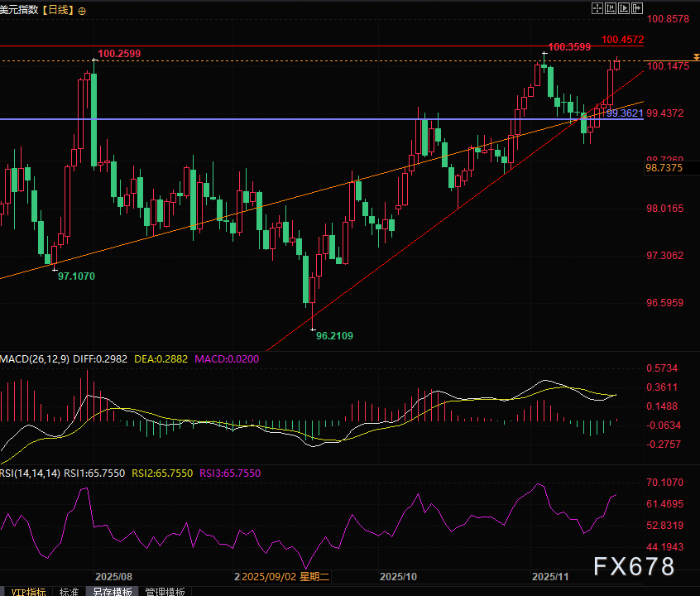The width and height of the screenshot is (700, 596).
Task: Click the 96.2109 low price marker
Action: tap(335, 336)
